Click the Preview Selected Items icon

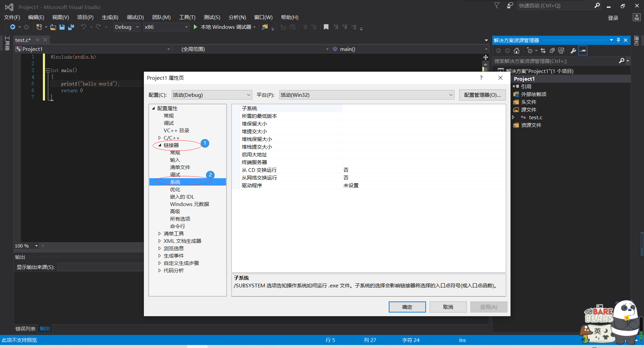(583, 51)
